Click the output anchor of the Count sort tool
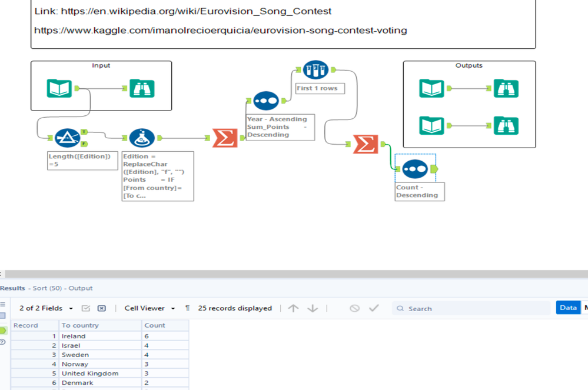This screenshot has width=588, height=390. click(x=434, y=169)
